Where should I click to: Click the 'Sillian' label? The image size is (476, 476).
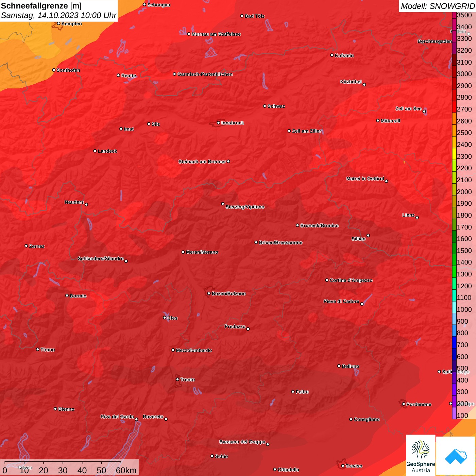358,239
